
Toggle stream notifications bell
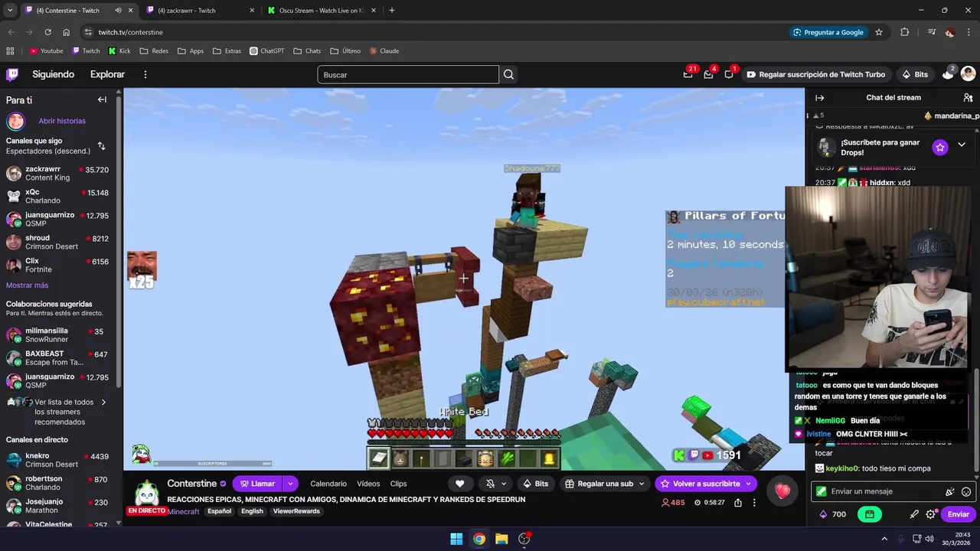point(490,484)
